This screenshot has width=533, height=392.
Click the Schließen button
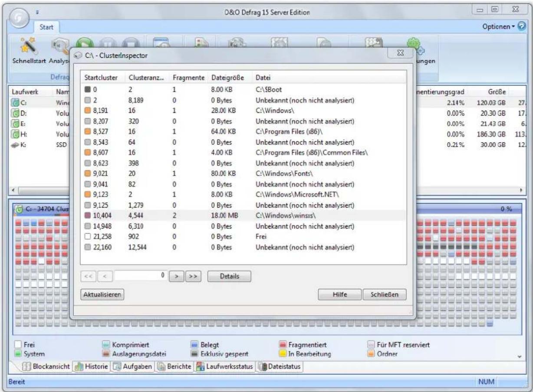point(385,294)
